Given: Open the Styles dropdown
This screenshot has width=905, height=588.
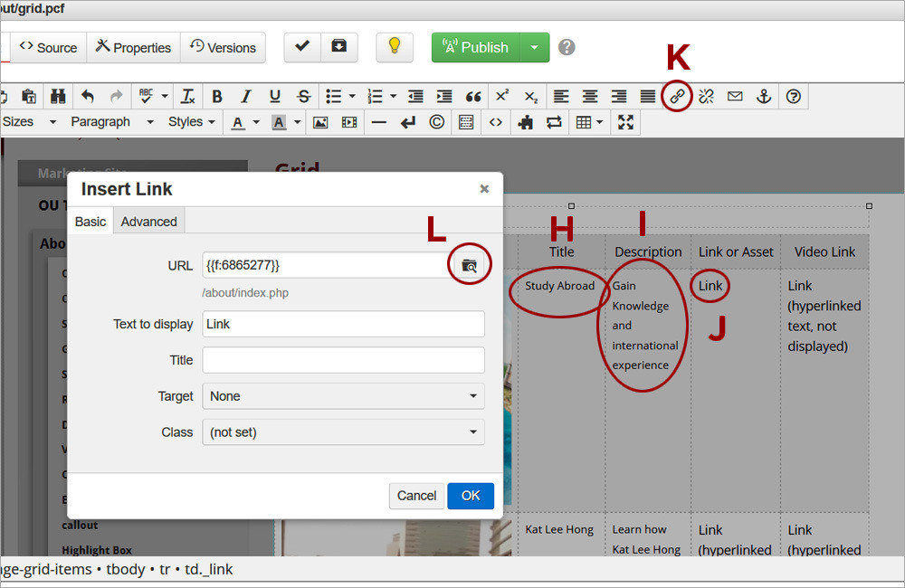Looking at the screenshot, I should point(191,122).
